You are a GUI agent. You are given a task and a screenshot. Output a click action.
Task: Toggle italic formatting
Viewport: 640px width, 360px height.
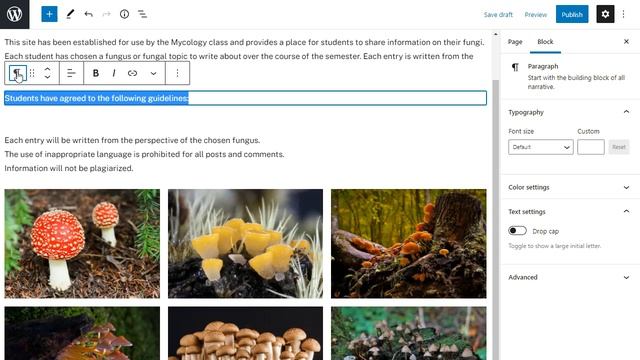(114, 73)
